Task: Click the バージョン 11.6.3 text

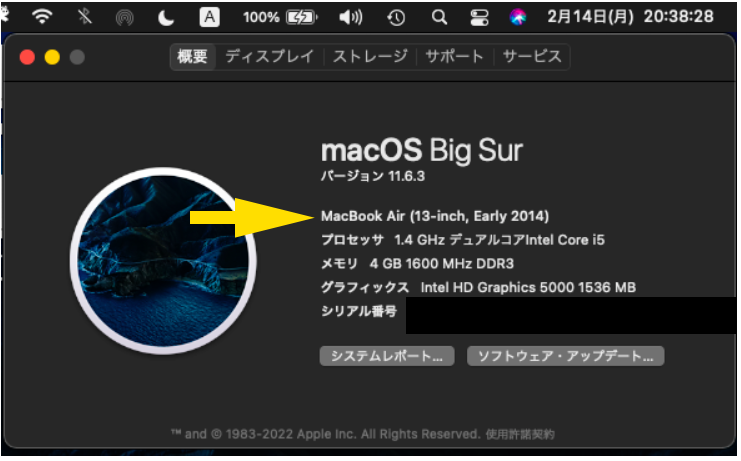Action: (373, 176)
